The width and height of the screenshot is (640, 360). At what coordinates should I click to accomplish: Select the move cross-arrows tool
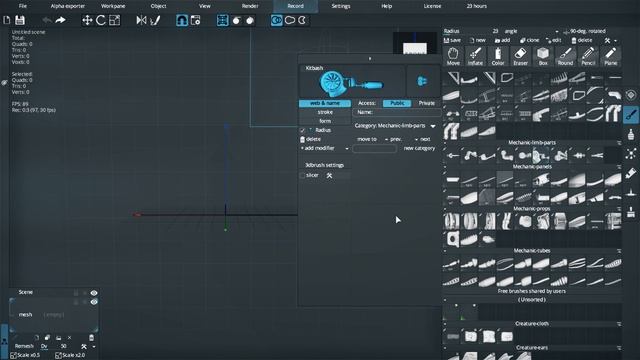tap(87, 20)
